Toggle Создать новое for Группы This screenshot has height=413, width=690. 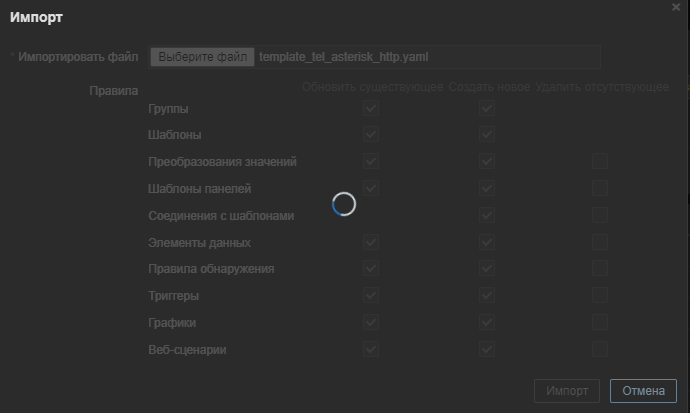pyautogui.click(x=487, y=108)
